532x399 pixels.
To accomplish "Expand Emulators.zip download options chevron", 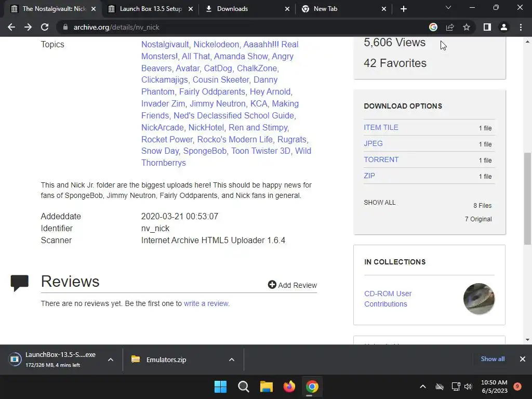I will [232, 360].
